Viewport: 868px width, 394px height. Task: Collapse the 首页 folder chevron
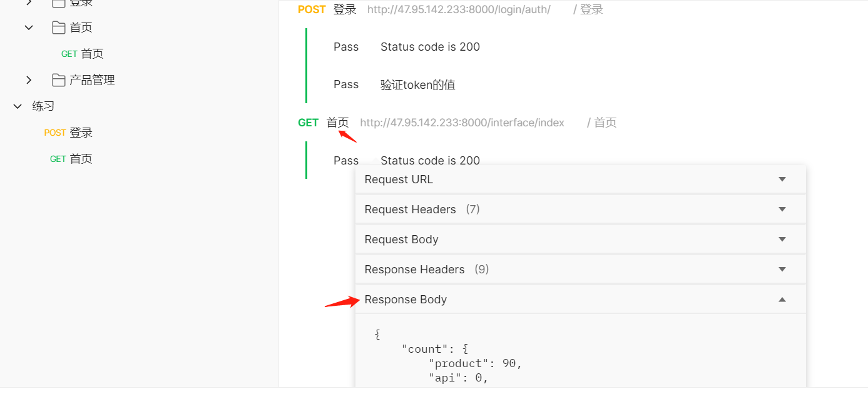29,28
